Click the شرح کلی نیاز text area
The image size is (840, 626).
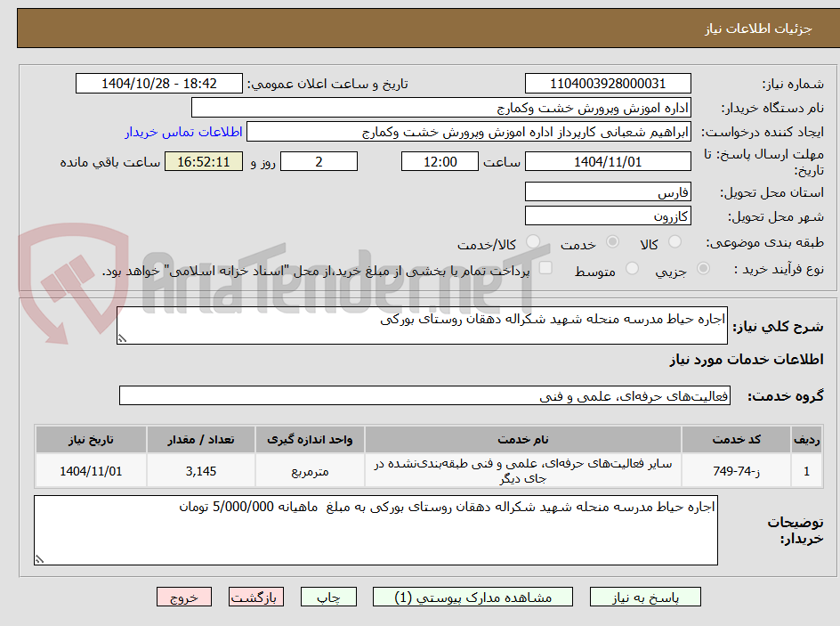(422, 325)
